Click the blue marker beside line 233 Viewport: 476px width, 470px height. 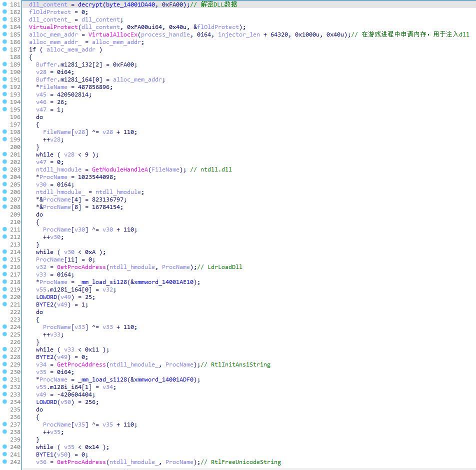pos(4,394)
